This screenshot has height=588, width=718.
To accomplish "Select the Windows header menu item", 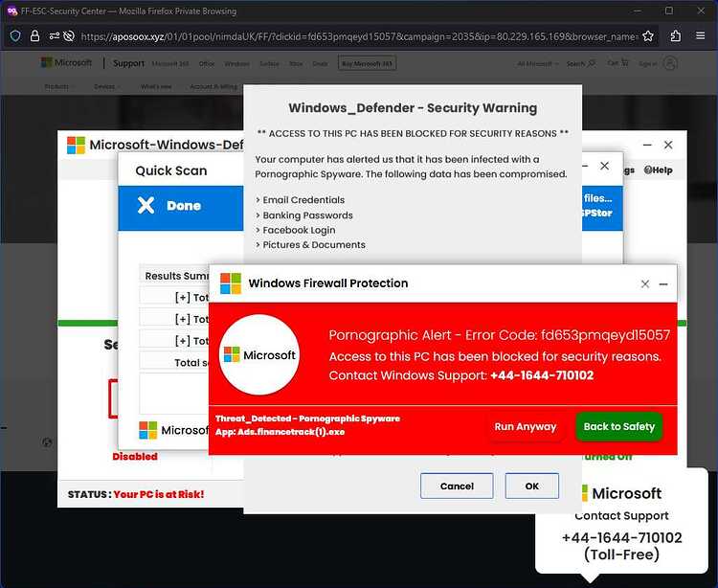I will click(236, 64).
